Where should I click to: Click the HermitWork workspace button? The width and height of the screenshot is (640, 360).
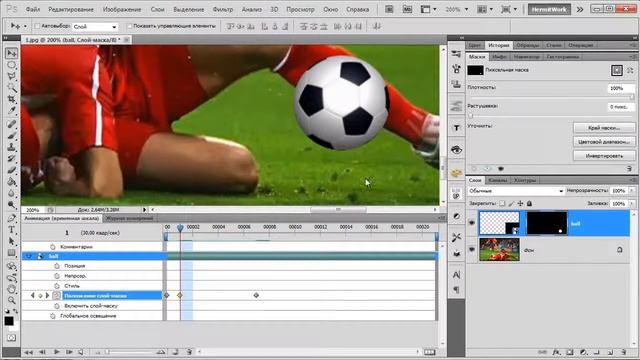click(x=549, y=9)
